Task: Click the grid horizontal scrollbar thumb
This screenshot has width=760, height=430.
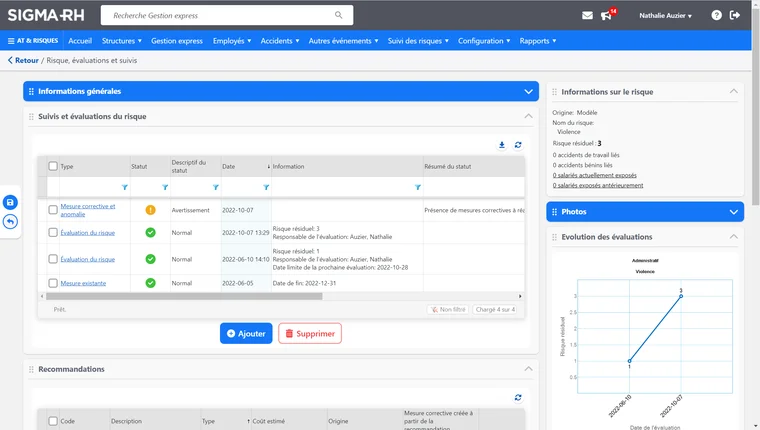Action: point(184,296)
